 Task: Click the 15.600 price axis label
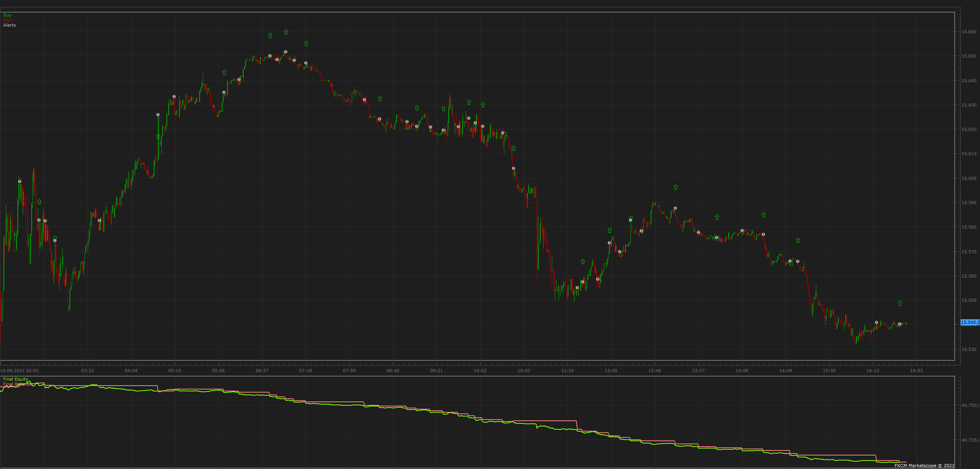969,178
